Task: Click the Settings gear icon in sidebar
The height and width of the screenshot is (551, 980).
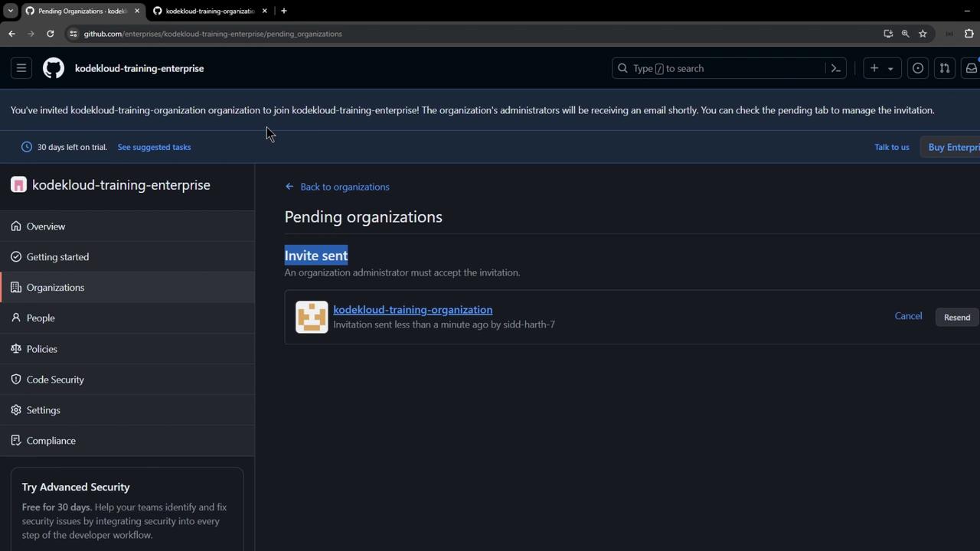Action: click(x=16, y=410)
